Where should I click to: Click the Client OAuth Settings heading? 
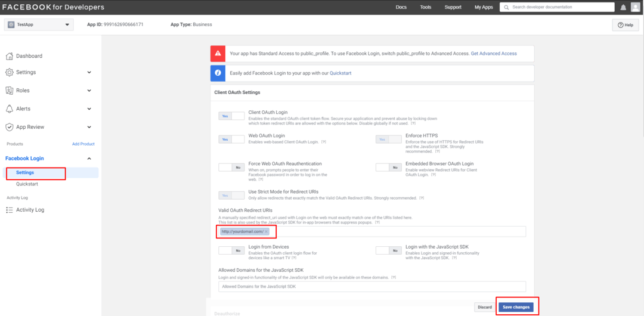(237, 92)
